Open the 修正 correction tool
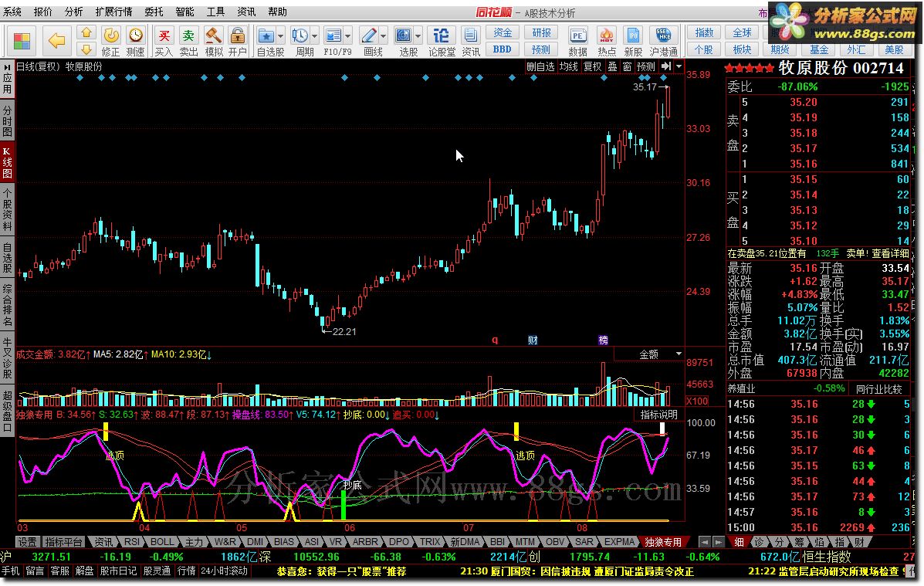 111,41
